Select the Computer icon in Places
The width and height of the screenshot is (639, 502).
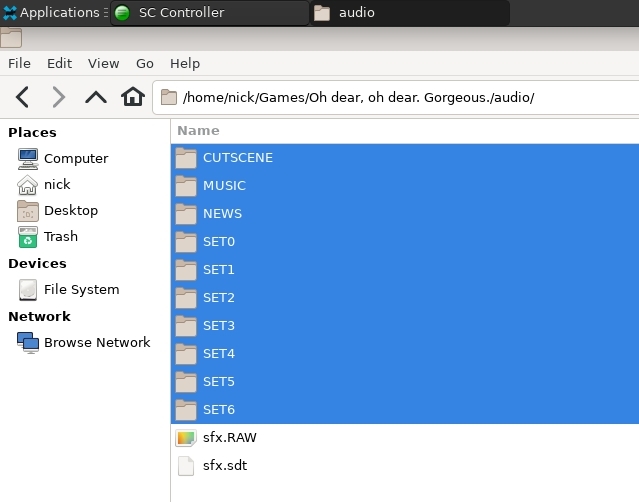click(28, 158)
